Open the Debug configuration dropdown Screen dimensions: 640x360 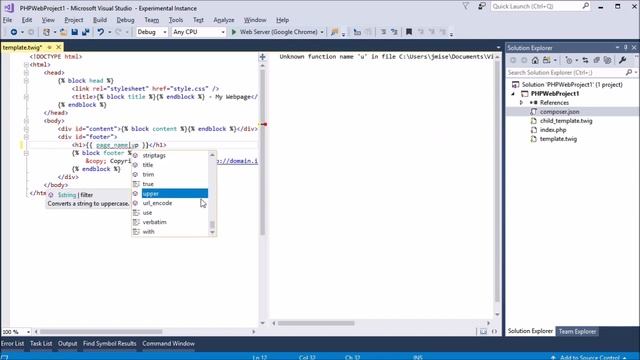coord(165,32)
